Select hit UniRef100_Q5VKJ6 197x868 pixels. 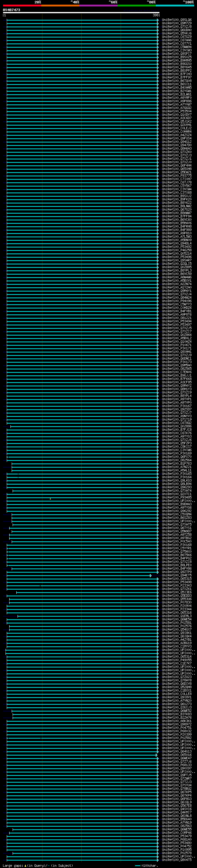point(176,33)
